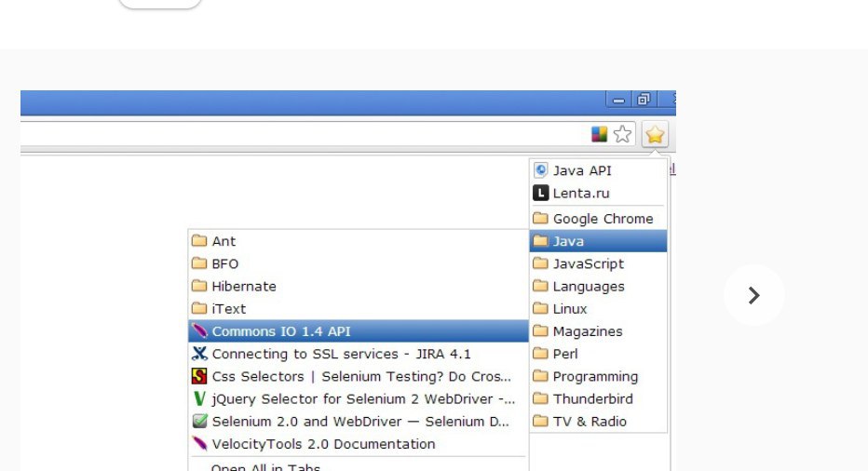Click the outlined bookmark-this-page star icon

click(622, 134)
